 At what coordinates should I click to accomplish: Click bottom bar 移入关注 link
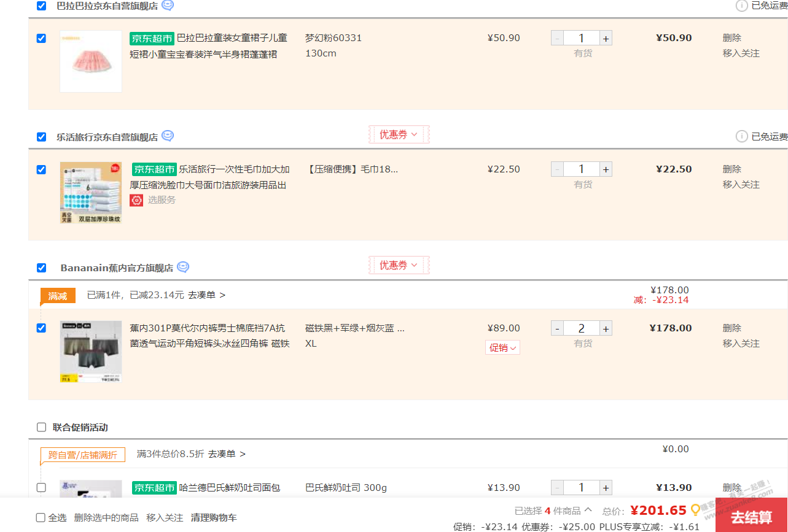tap(165, 517)
